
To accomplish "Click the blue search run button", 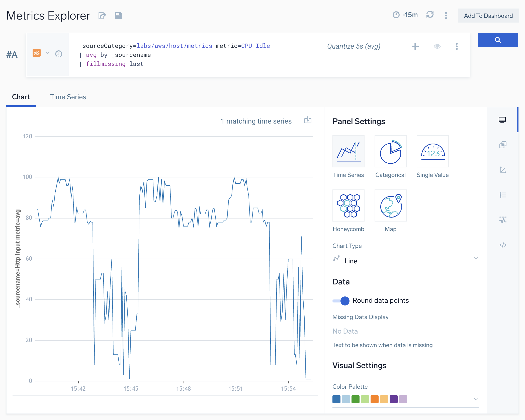I will [x=497, y=40].
